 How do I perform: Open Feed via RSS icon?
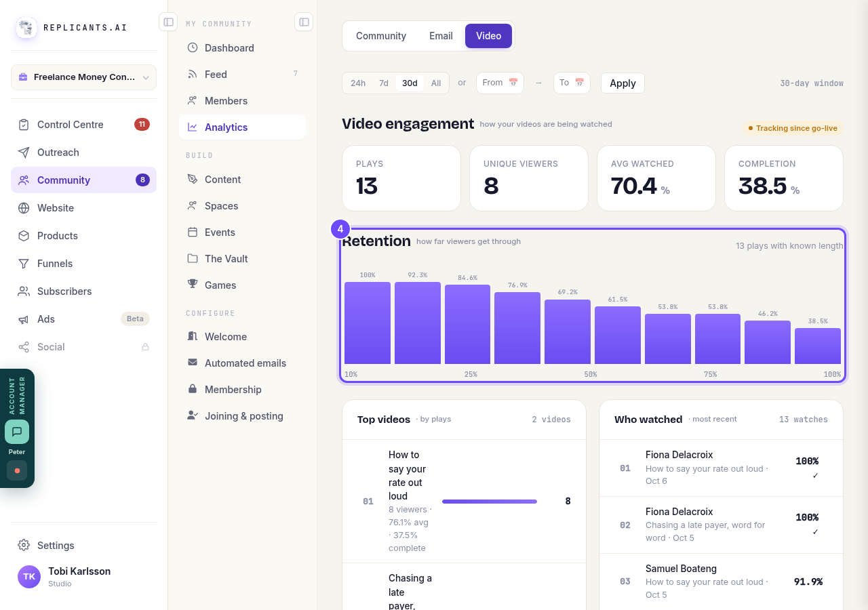(x=193, y=74)
